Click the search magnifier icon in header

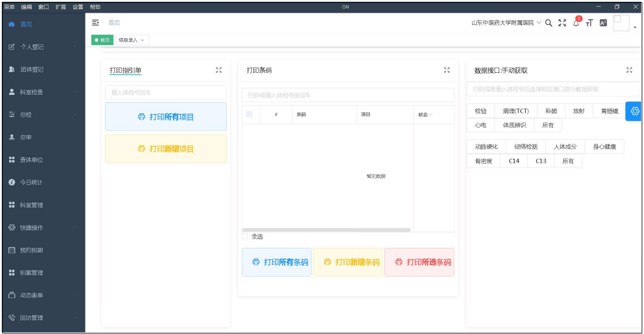[549, 23]
